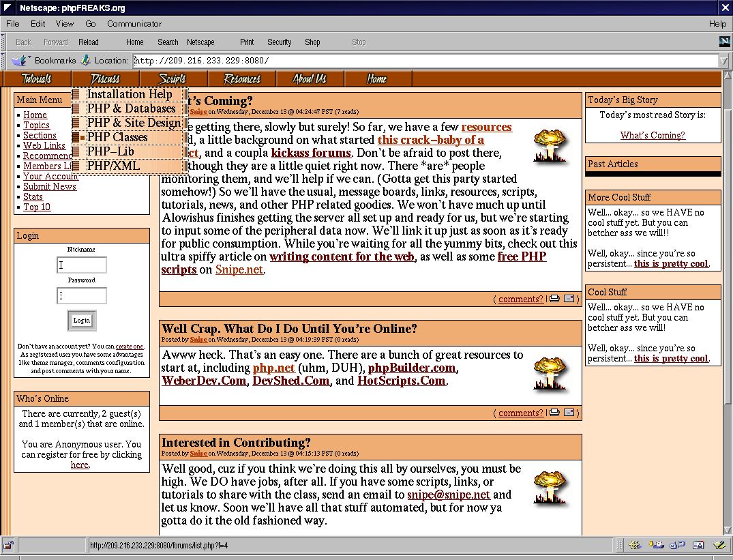Choose Installation Help in Discuss menu
Viewport: 733px width, 560px height.
pos(130,94)
